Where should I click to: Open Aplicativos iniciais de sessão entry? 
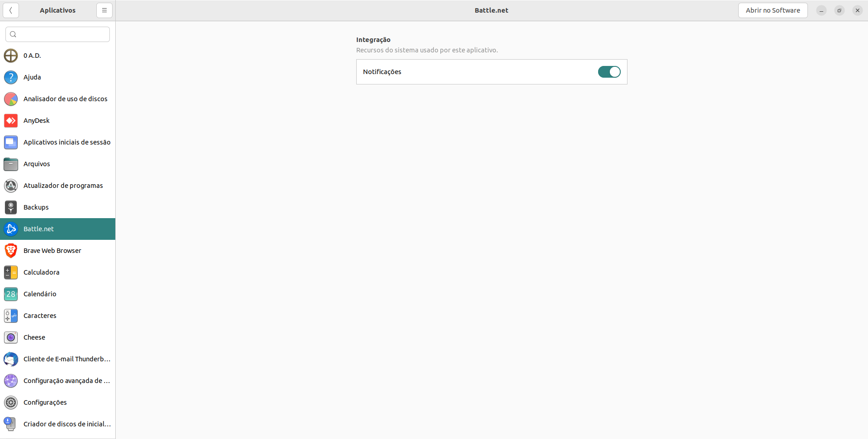[58, 142]
